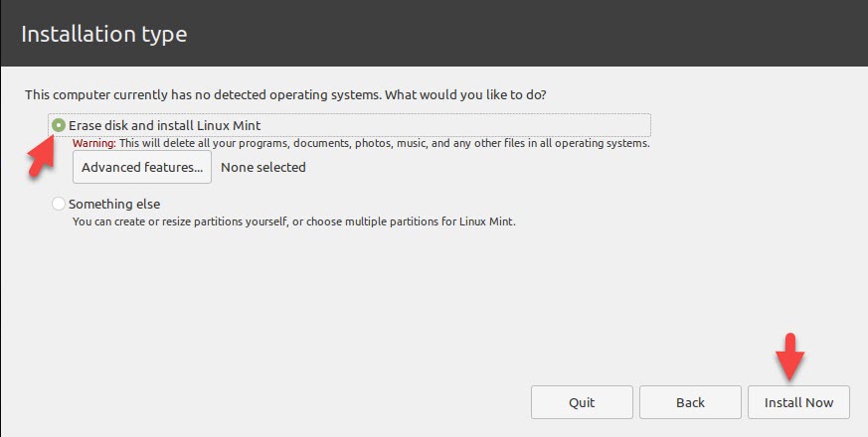Click the red arrow pointing at Erase disk
Viewport: 868px width, 437px height.
click(40, 159)
